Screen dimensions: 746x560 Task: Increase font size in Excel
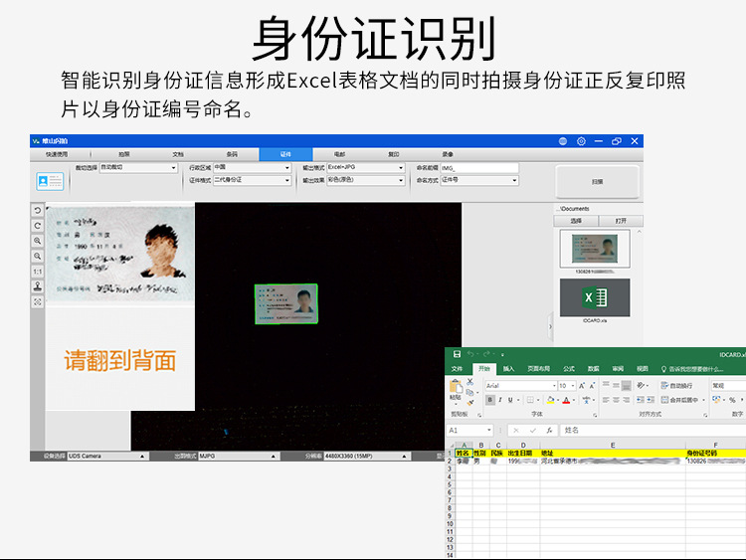coord(582,385)
